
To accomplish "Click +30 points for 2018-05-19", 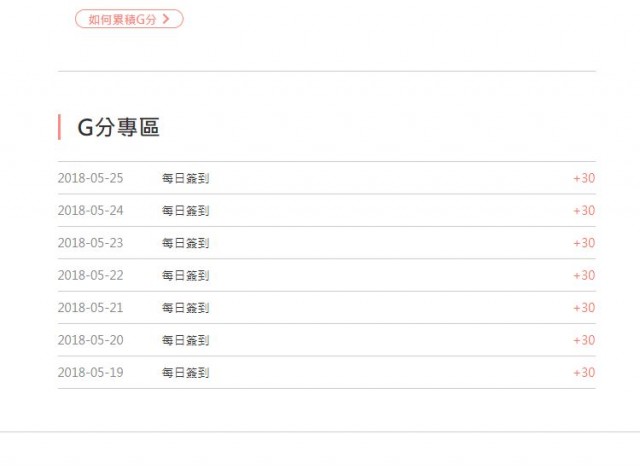I will [x=584, y=373].
